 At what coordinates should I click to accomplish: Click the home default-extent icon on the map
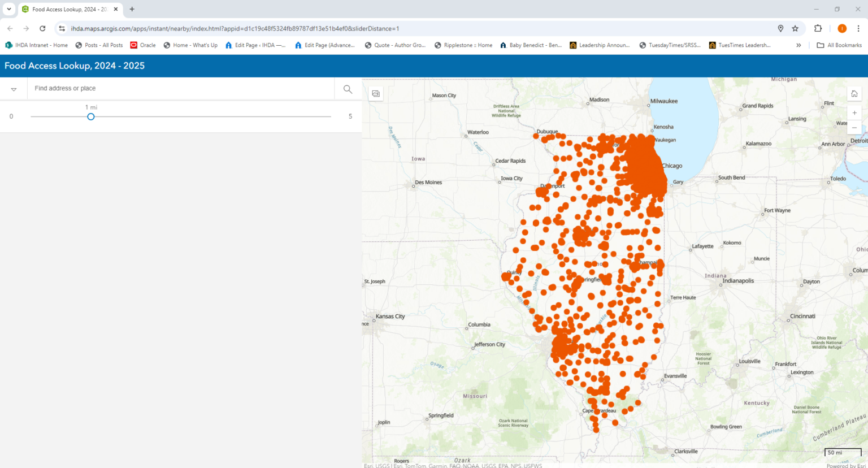click(854, 94)
